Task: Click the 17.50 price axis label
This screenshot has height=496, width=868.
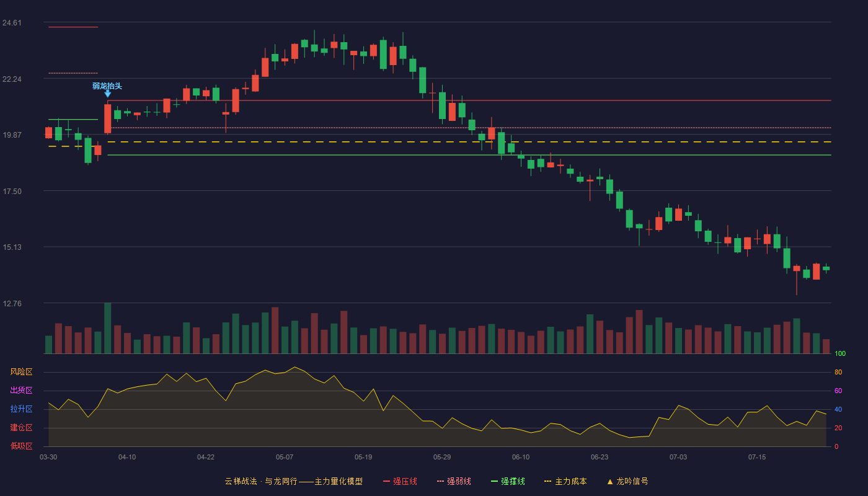Action: (x=12, y=192)
